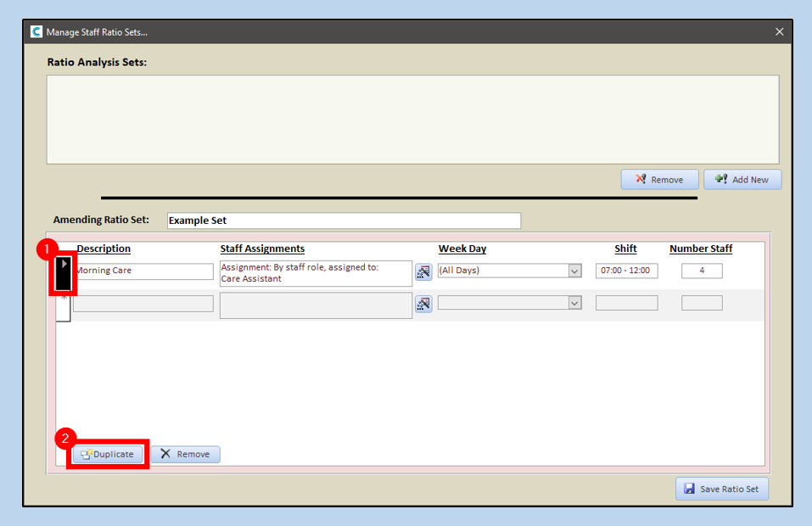Click the application icon in the title bar
Viewport: 812px width, 526px height.
tap(36, 32)
